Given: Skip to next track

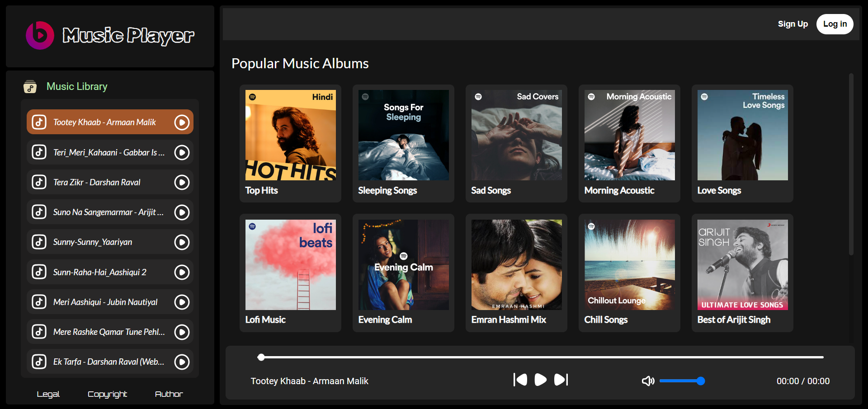Looking at the screenshot, I should coord(561,380).
